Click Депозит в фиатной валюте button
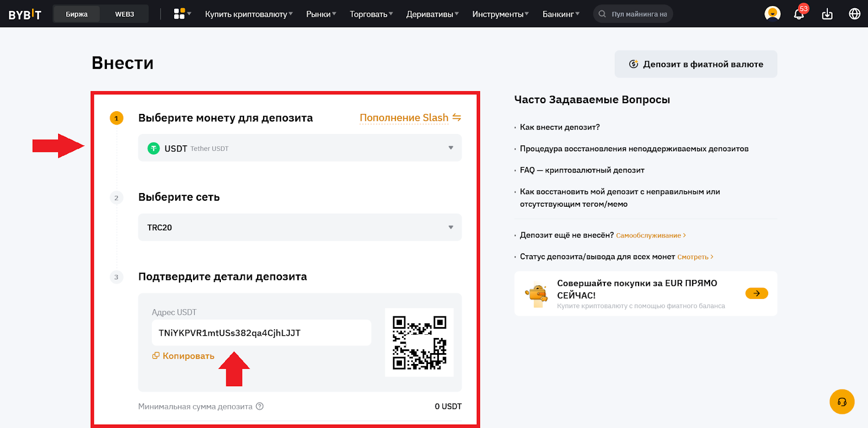The image size is (868, 428). pos(695,64)
